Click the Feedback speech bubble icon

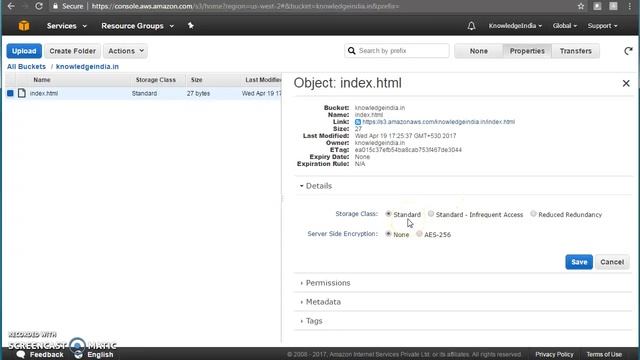[21, 354]
